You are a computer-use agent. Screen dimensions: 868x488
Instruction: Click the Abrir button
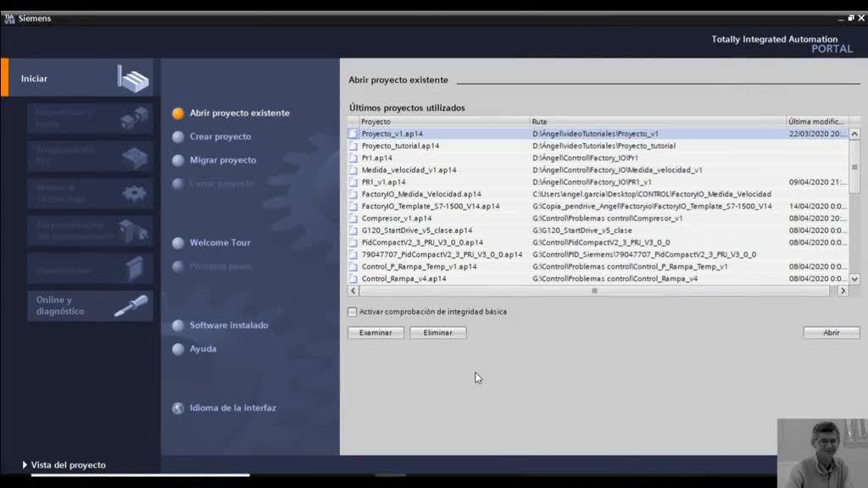click(832, 332)
